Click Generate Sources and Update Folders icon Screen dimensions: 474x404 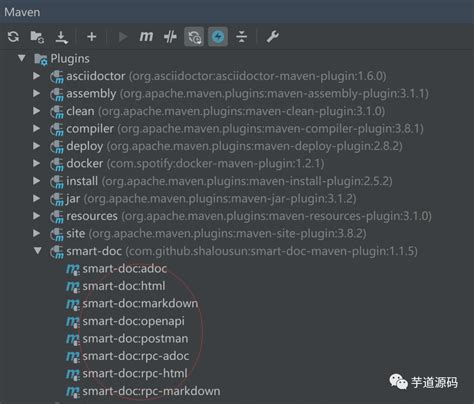[37, 37]
